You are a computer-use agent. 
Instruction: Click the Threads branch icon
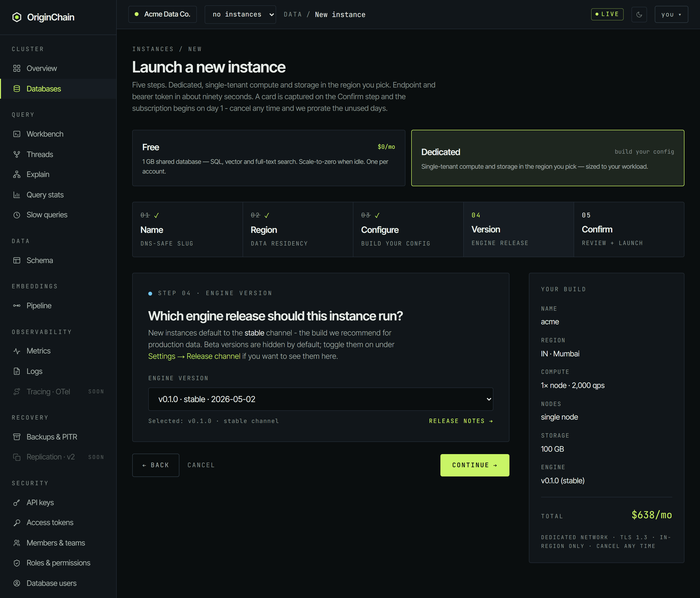[x=17, y=154]
